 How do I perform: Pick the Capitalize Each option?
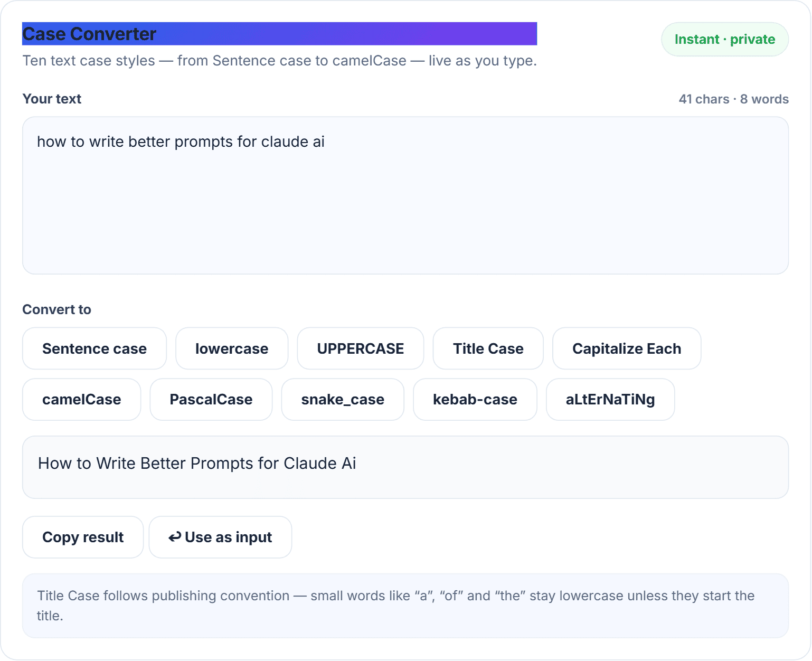(x=627, y=348)
